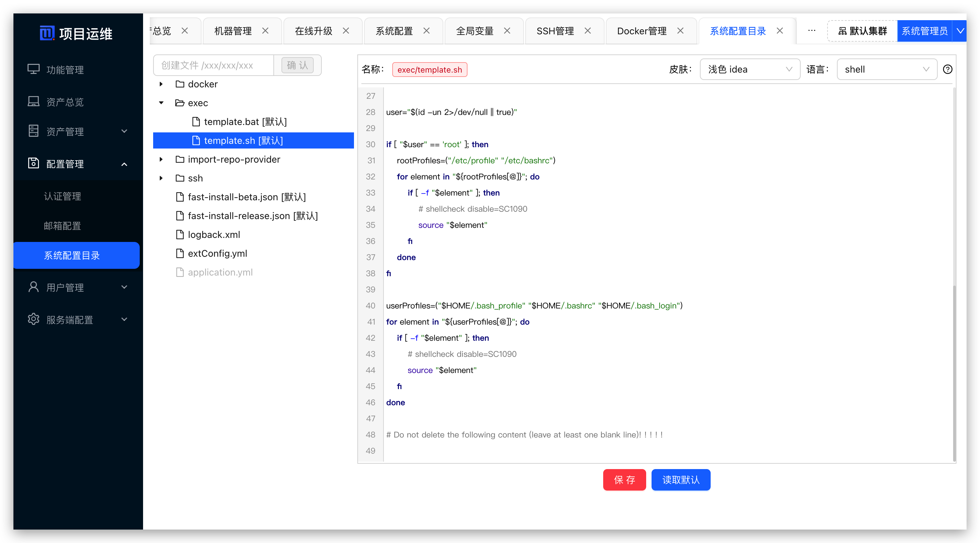
Task: Click the help question-mark icon
Action: pos(947,69)
